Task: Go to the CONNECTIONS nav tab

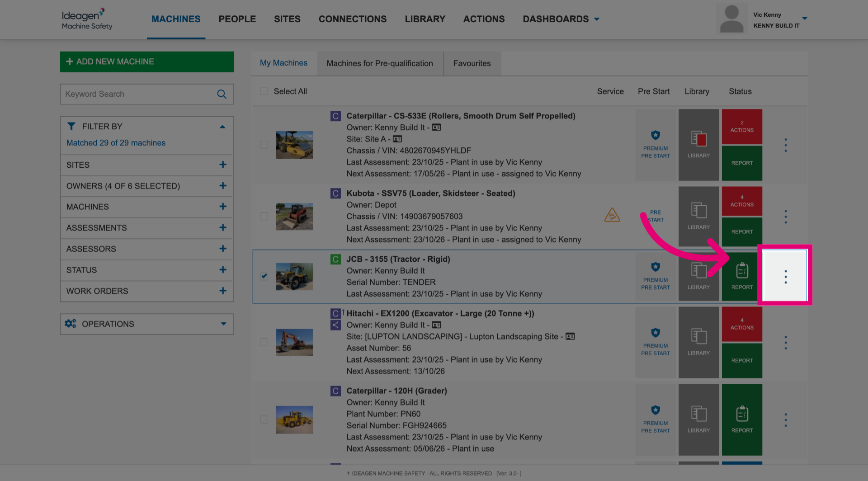Action: pyautogui.click(x=353, y=19)
